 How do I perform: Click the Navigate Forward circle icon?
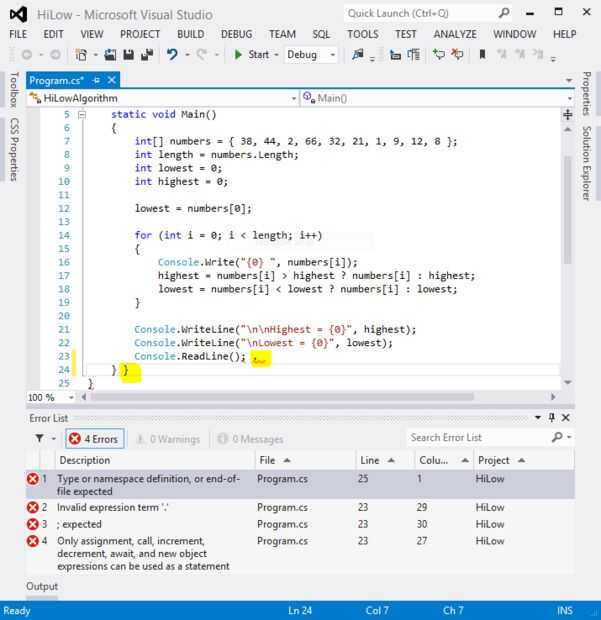point(55,55)
